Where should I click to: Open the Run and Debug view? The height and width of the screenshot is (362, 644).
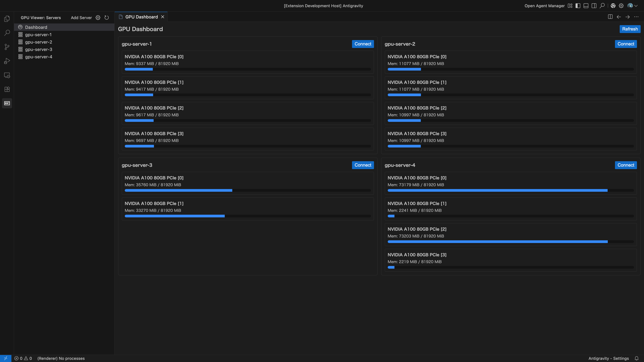pyautogui.click(x=7, y=61)
